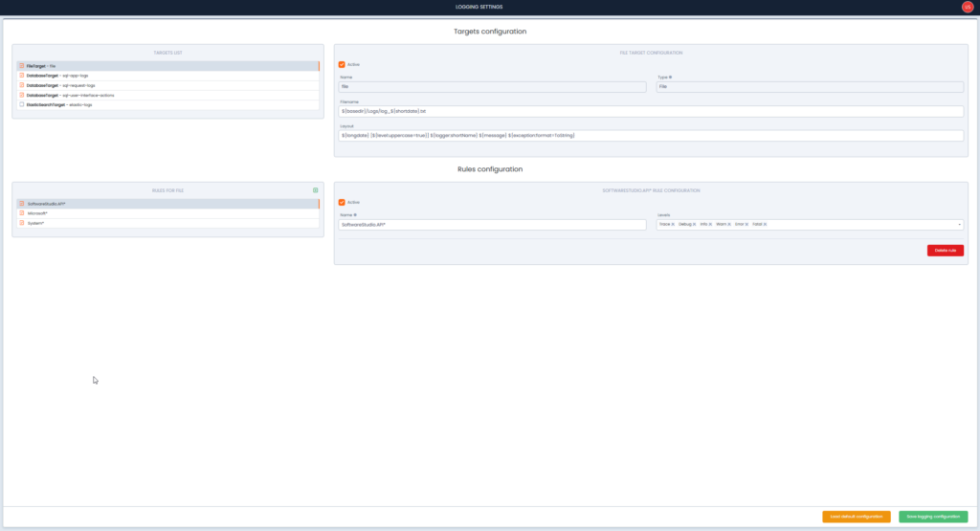
Task: Remove the Info level tag
Action: [x=710, y=225]
